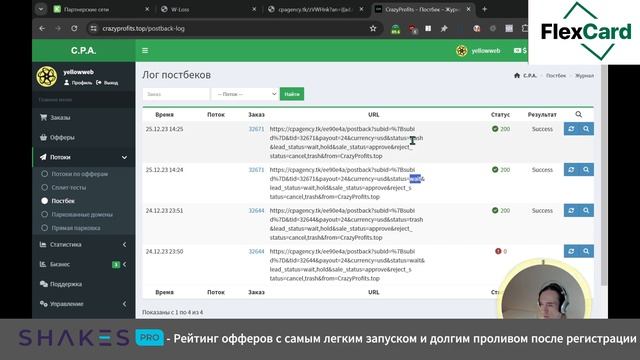Open the new tab plus button

pyautogui.click(x=484, y=9)
